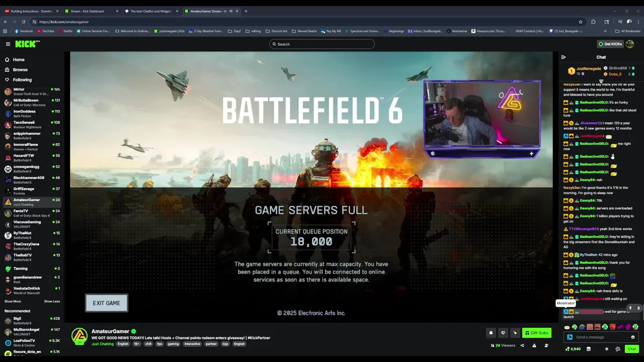Reload the page in browser toolbar

pyautogui.click(x=23, y=22)
